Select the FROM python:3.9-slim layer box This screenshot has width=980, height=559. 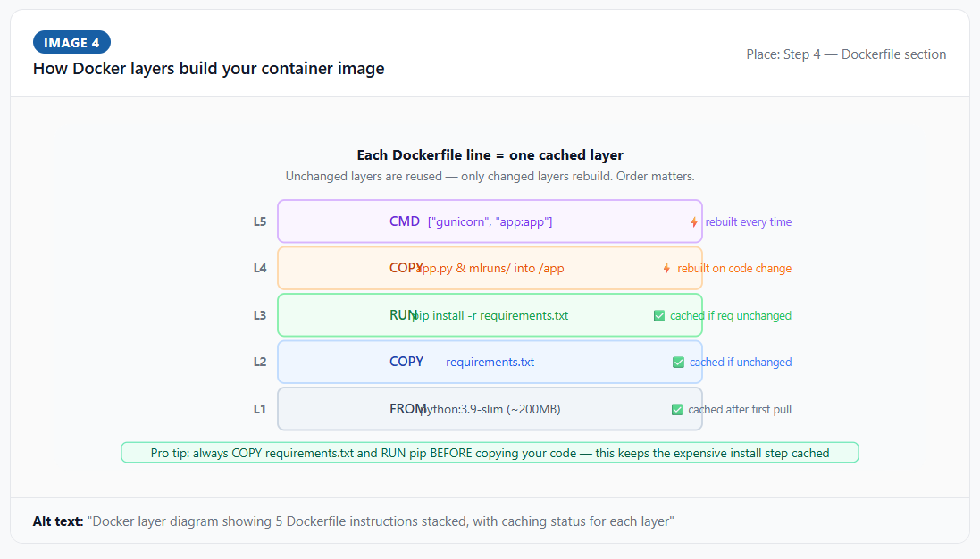[x=490, y=409]
